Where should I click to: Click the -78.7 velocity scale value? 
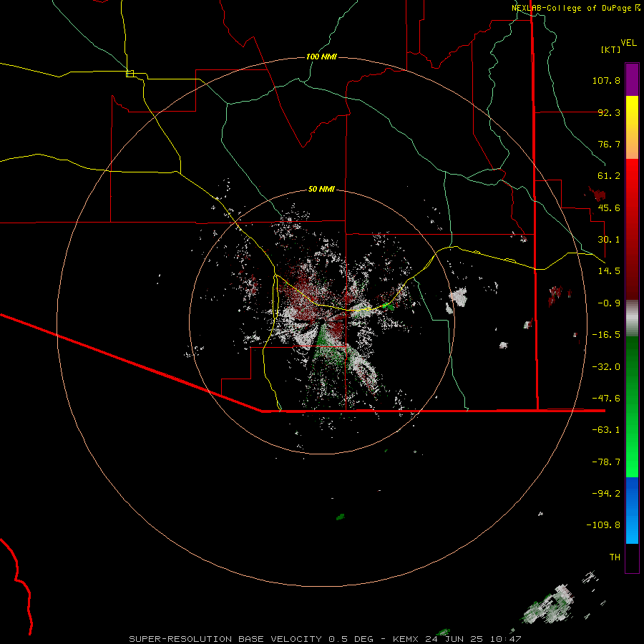click(606, 462)
